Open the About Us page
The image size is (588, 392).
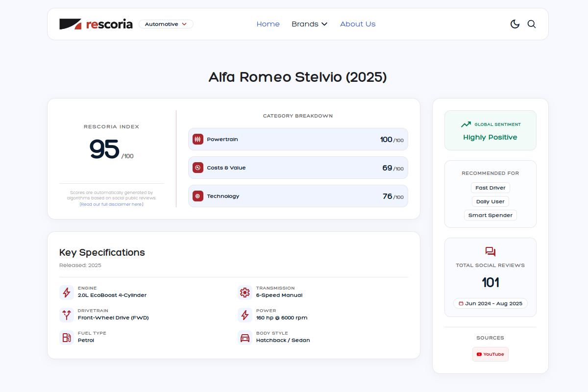click(358, 24)
